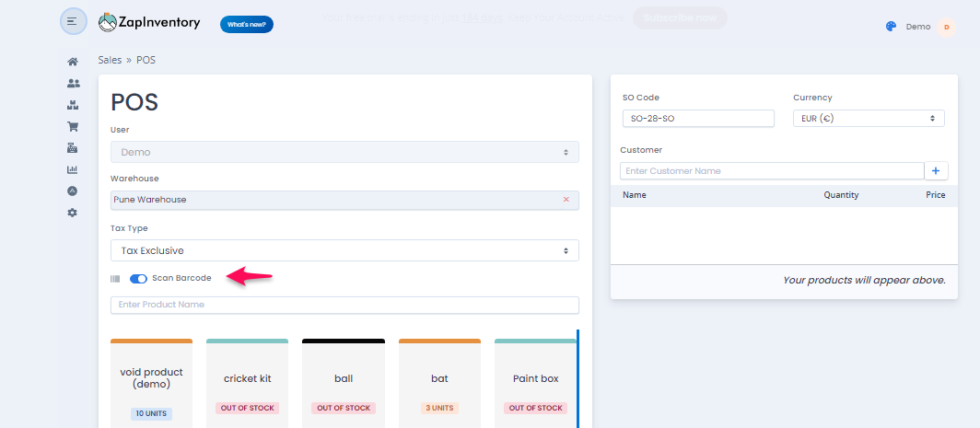Open the Currency dropdown showing EUR
The width and height of the screenshot is (980, 428).
pyautogui.click(x=869, y=118)
